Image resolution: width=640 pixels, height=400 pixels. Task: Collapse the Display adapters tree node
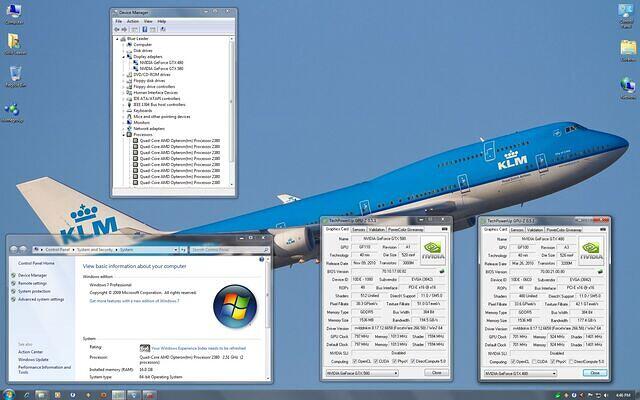point(124,56)
